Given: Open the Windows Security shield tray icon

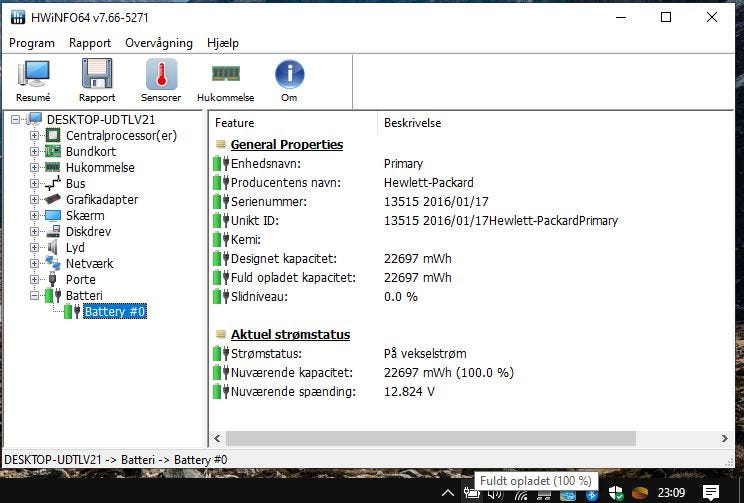Looking at the screenshot, I should pyautogui.click(x=616, y=493).
